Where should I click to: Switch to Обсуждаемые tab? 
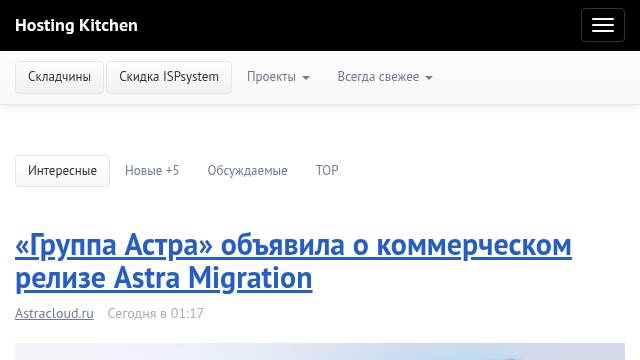coord(247,171)
